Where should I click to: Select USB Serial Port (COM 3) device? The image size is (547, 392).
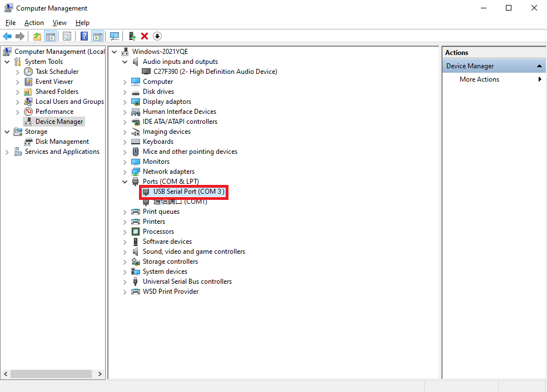coord(188,192)
